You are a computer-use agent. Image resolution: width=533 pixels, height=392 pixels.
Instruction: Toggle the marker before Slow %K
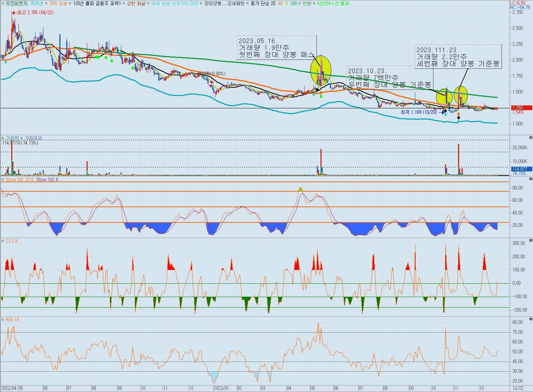point(3,179)
